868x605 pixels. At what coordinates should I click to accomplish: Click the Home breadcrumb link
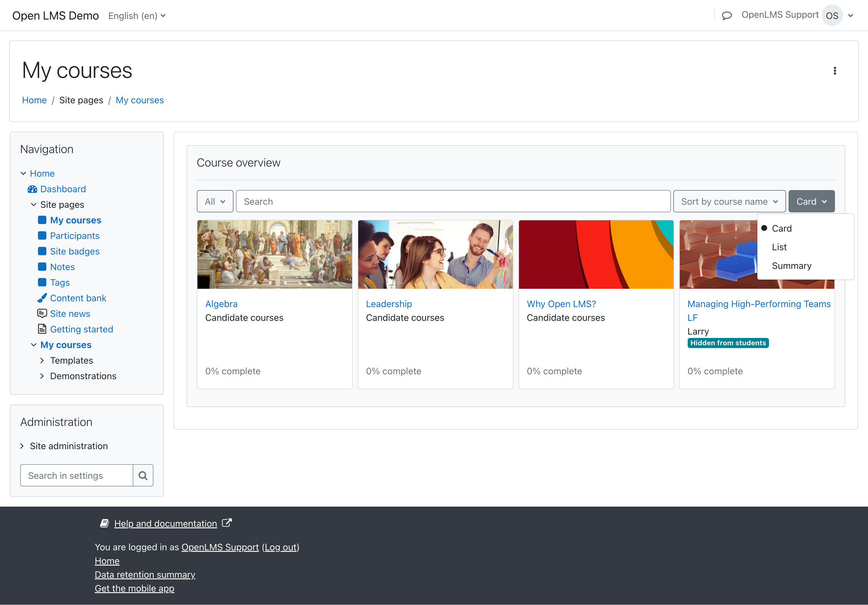click(35, 100)
